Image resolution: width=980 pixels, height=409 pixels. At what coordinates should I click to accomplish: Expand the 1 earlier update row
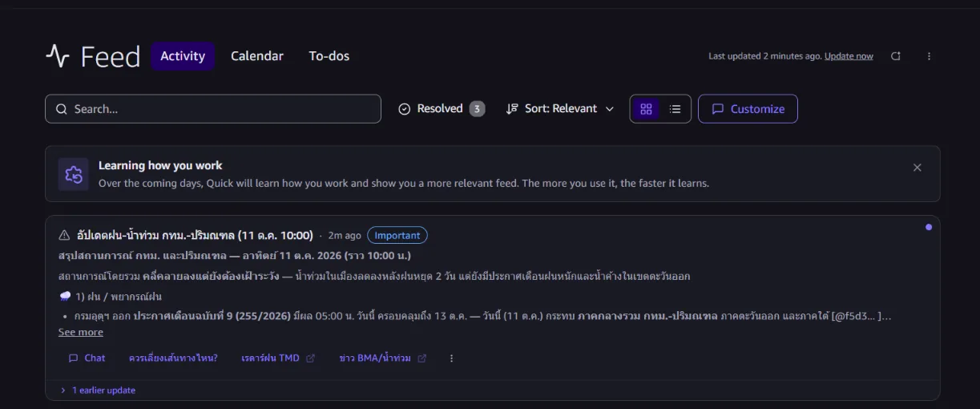[x=98, y=391]
